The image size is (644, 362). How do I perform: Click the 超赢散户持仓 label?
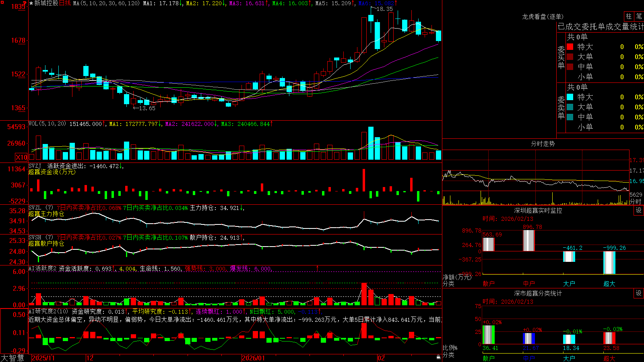point(46,244)
